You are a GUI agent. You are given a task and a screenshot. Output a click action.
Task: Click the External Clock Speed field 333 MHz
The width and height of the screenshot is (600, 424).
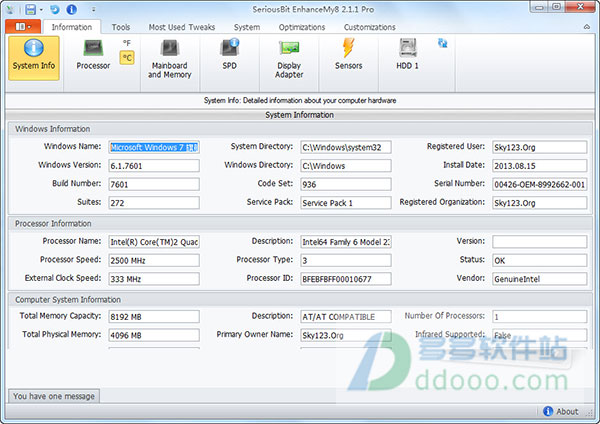coord(154,279)
